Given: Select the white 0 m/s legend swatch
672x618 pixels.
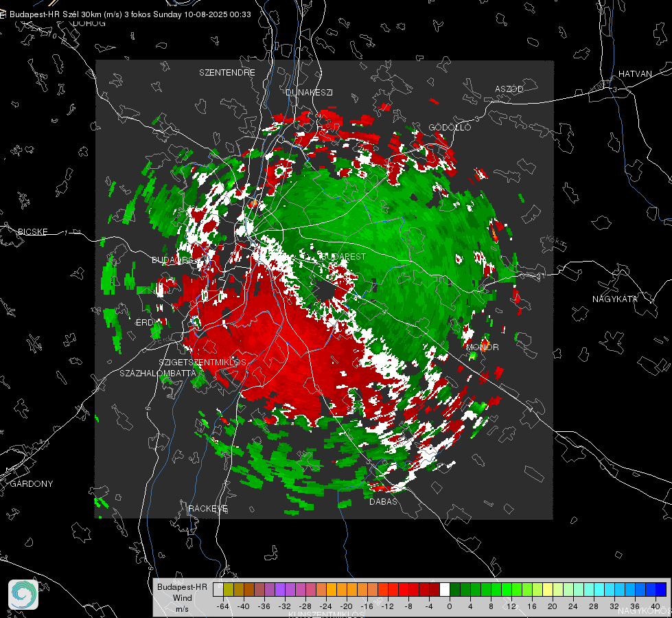Looking at the screenshot, I should 445,589.
